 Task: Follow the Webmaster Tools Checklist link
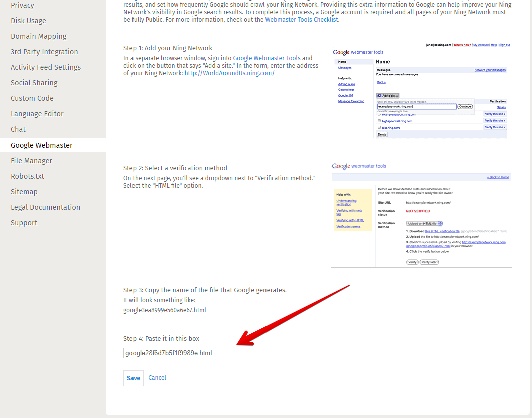pyautogui.click(x=302, y=20)
